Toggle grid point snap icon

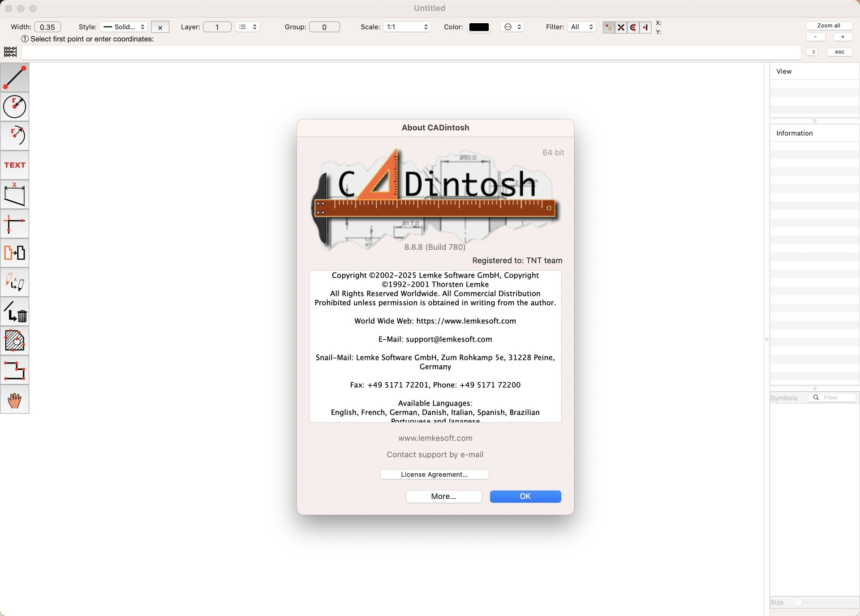click(609, 27)
